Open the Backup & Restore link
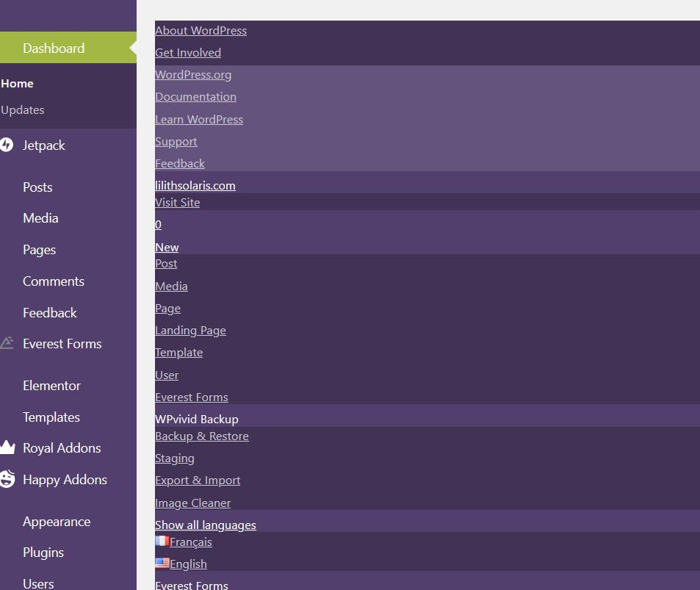Image resolution: width=700 pixels, height=590 pixels. tap(202, 436)
